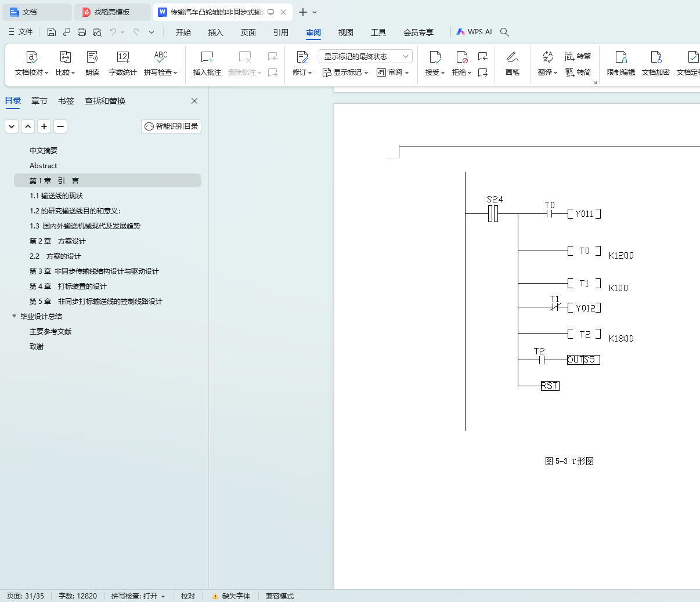Click the 图 5-3 T形图 caption
The width and height of the screenshot is (700, 602).
(569, 461)
